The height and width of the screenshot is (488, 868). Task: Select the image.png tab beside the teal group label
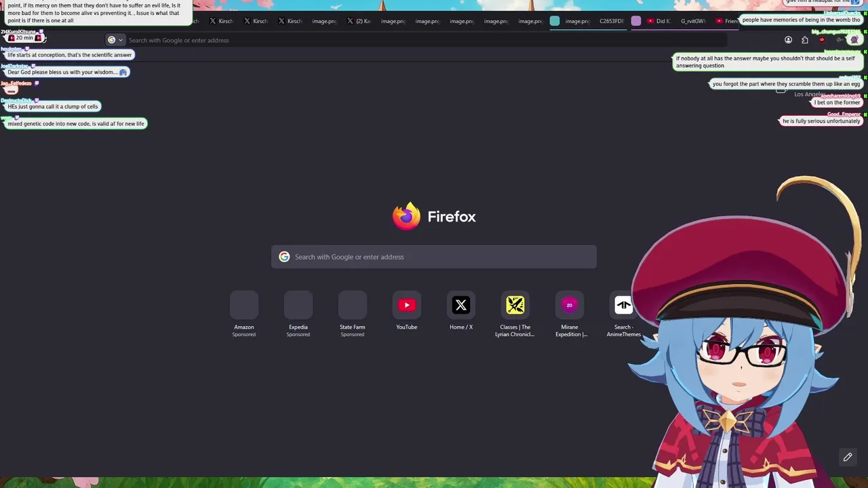(577, 21)
